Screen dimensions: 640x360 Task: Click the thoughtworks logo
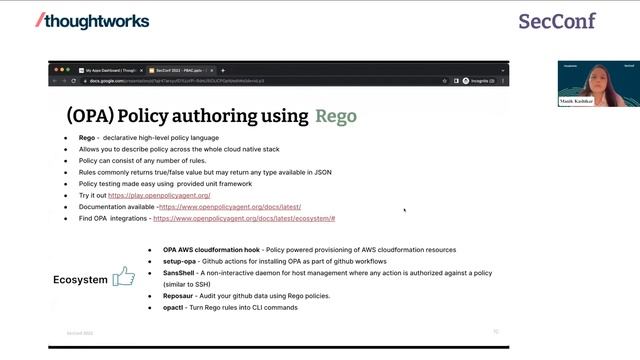click(92, 21)
